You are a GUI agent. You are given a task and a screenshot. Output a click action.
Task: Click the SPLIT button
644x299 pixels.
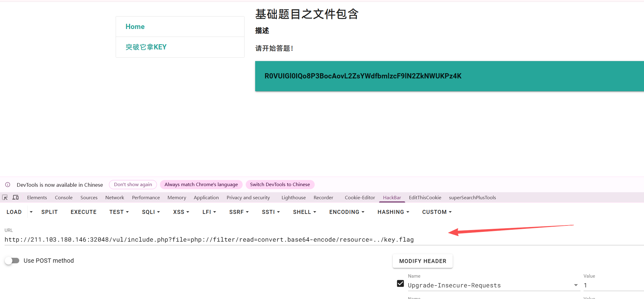click(49, 212)
